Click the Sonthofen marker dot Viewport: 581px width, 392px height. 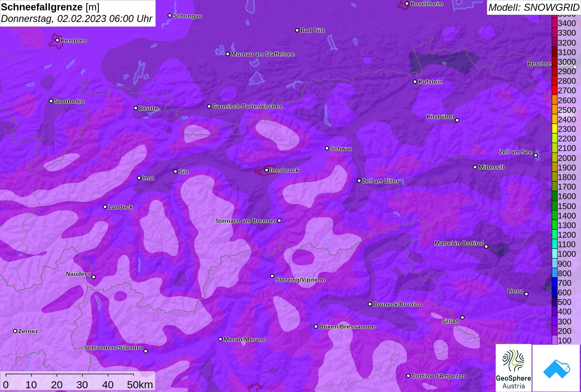point(51,101)
